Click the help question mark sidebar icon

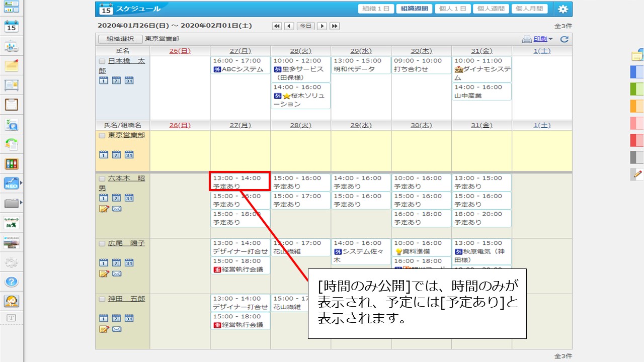point(11,282)
